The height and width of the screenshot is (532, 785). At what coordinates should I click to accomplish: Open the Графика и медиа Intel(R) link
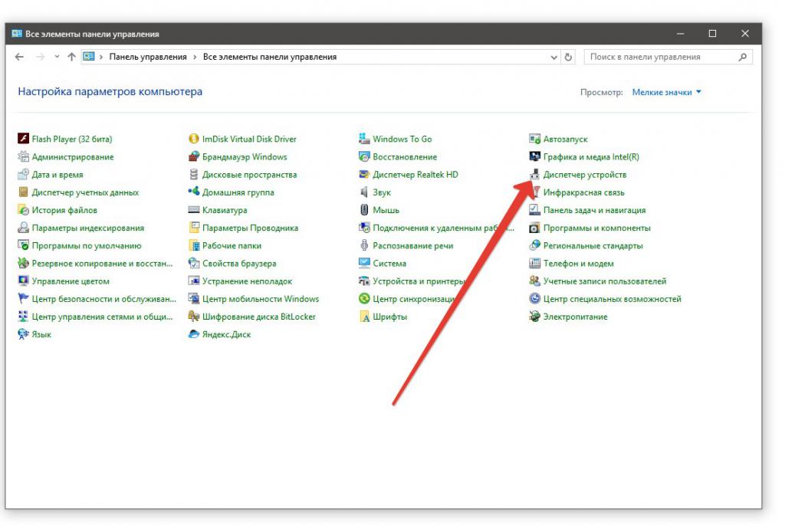tap(591, 156)
